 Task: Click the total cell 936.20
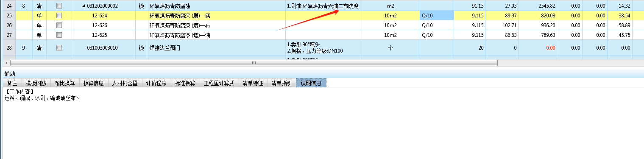pos(538,25)
